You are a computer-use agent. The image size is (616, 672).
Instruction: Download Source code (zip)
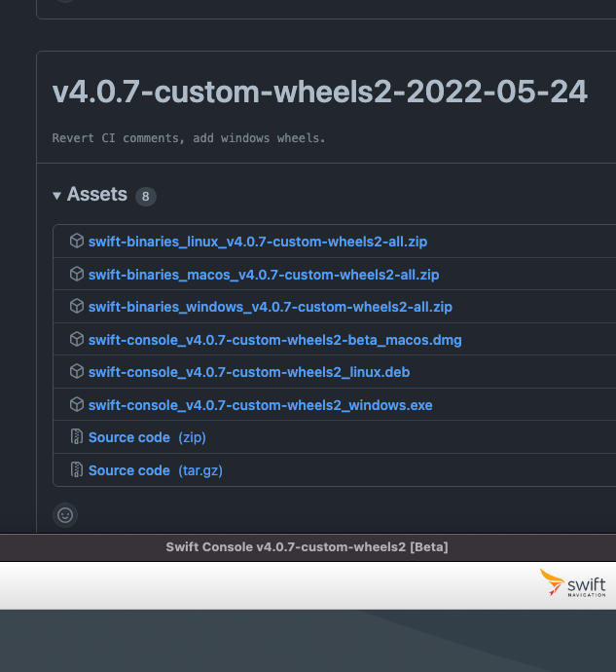point(147,437)
